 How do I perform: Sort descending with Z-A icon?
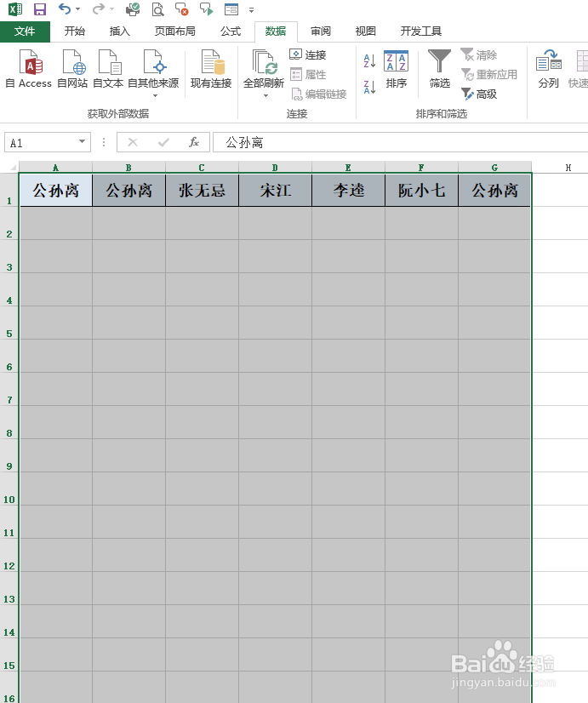[x=369, y=87]
